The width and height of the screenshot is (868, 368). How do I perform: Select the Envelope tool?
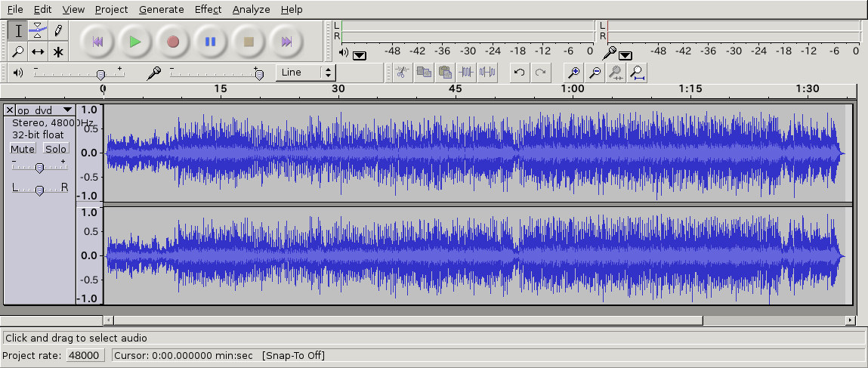click(x=38, y=31)
